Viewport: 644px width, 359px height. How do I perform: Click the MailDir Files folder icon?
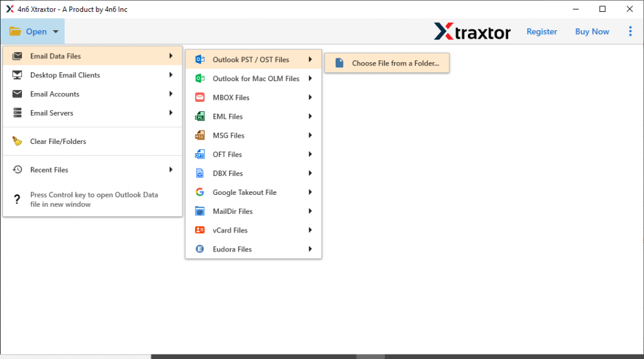[x=199, y=211]
